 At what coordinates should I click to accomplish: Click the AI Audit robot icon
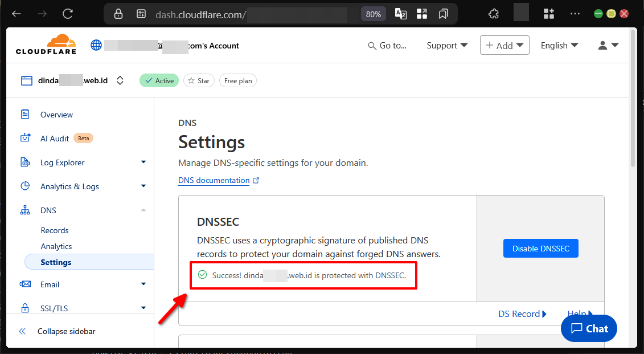click(25, 138)
